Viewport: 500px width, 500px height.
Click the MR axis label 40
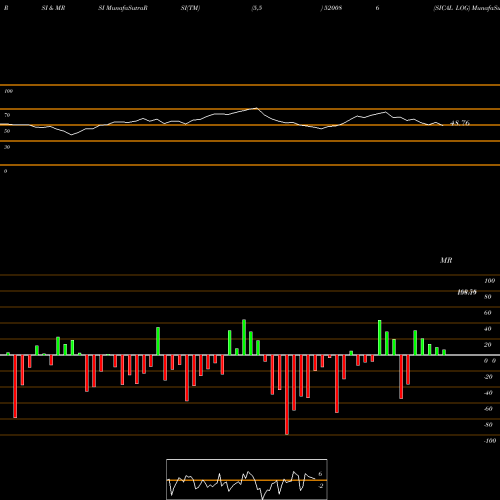[x=487, y=329]
